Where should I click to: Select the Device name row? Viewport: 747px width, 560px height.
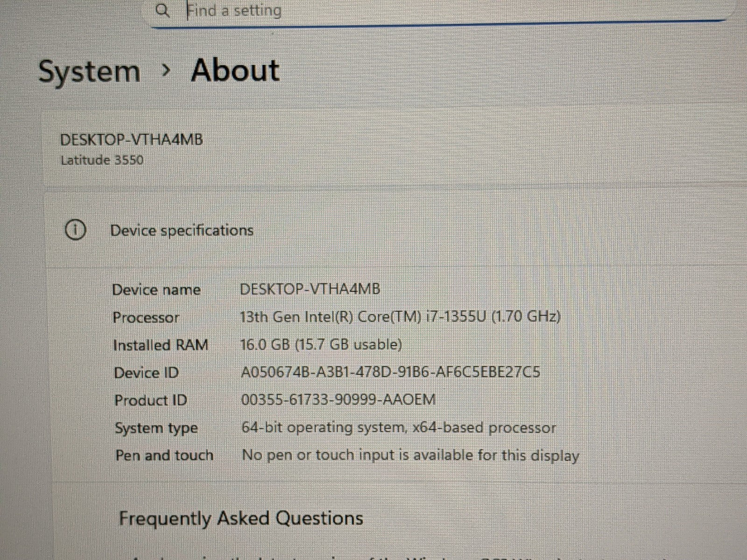[156, 289]
